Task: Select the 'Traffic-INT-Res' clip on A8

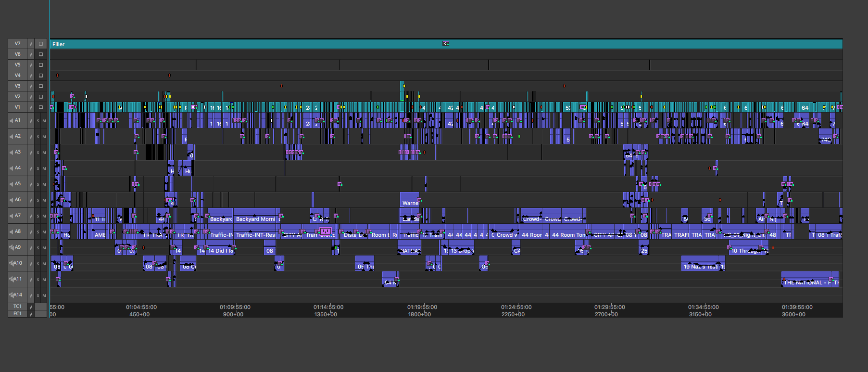Action: (255, 231)
